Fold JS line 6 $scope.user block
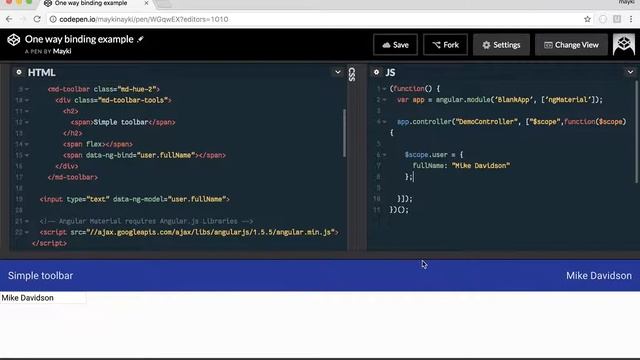 384,155
